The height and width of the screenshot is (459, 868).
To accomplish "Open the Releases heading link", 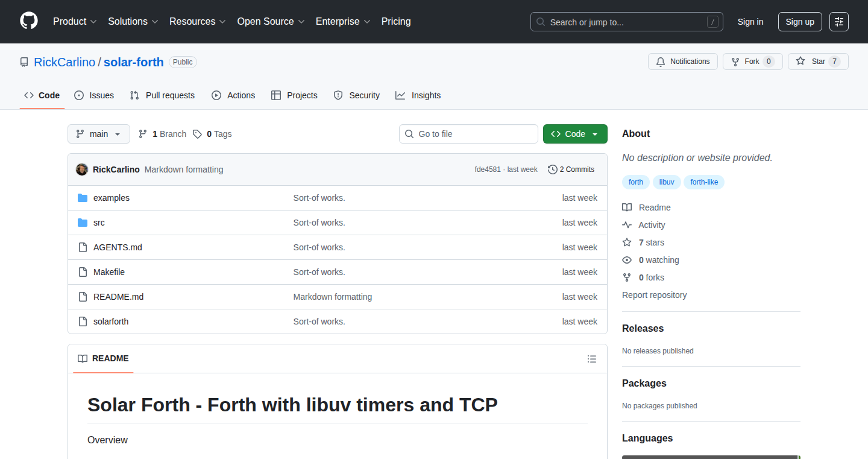I will (x=643, y=329).
